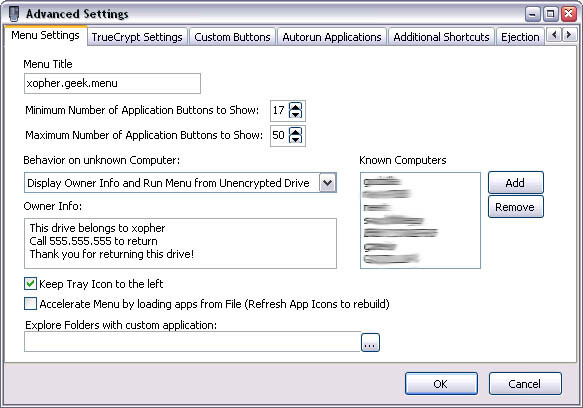Enable Accelerate Menu by loading apps from File
The width and height of the screenshot is (583, 408).
click(x=30, y=303)
